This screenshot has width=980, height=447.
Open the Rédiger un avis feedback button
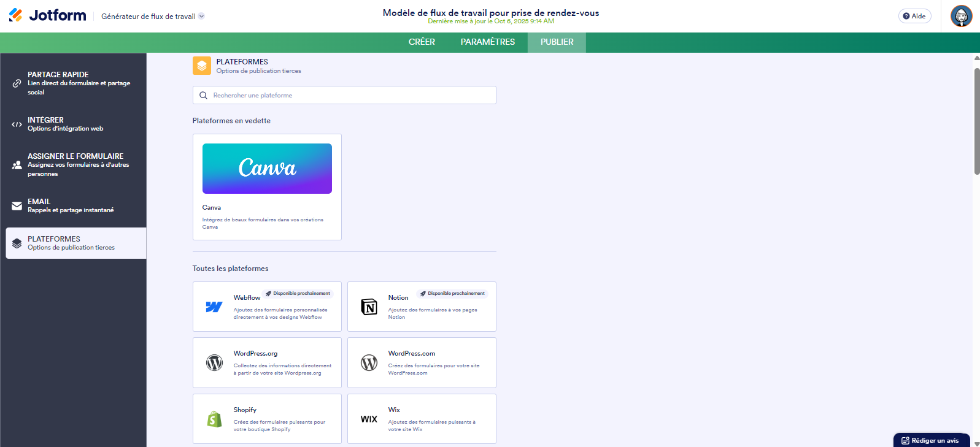tap(932, 440)
